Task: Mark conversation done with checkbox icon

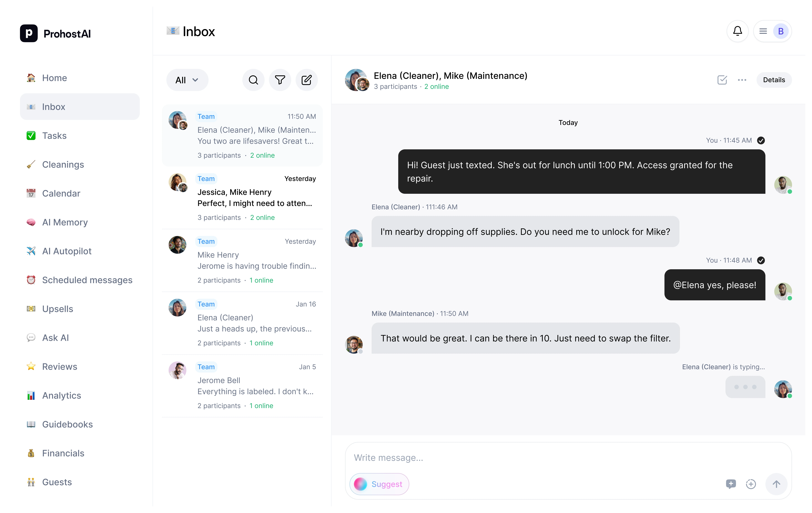Action: click(722, 80)
